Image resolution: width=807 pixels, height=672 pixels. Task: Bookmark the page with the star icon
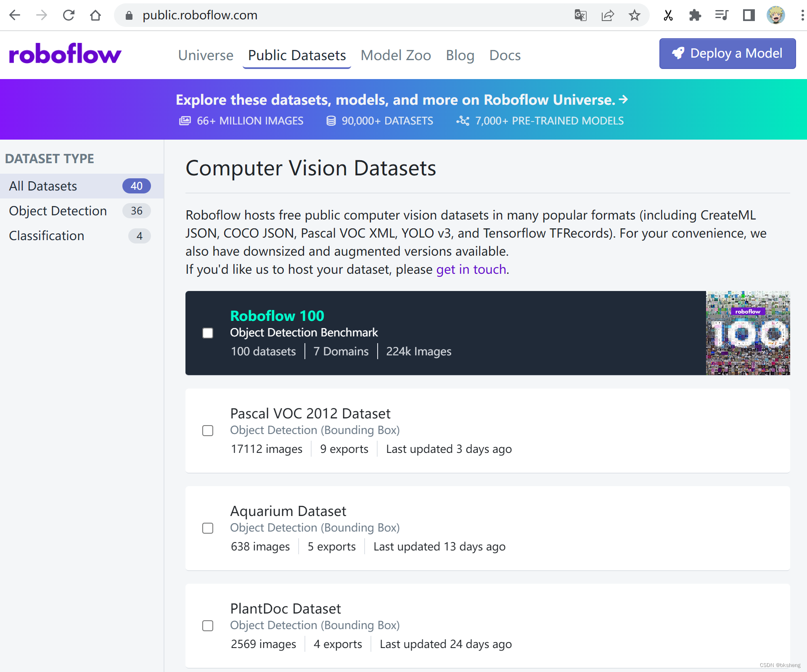click(635, 16)
